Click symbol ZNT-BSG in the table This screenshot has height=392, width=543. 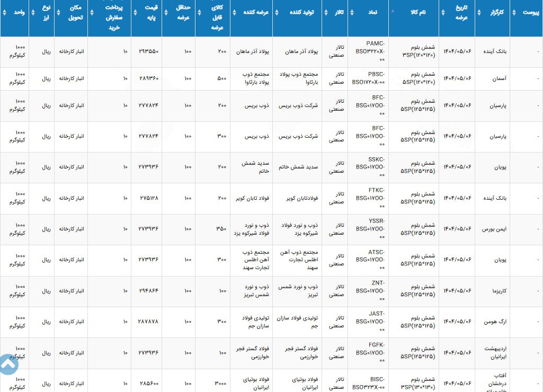[x=370, y=291]
